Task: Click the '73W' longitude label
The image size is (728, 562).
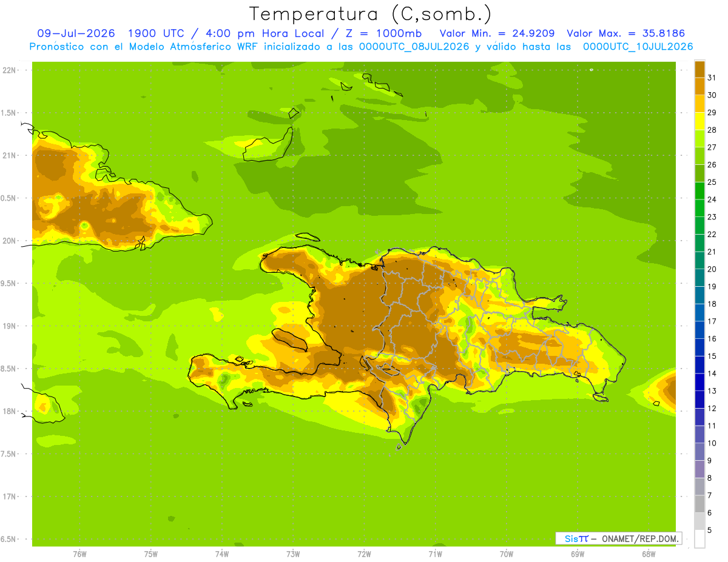Action: coord(293,554)
